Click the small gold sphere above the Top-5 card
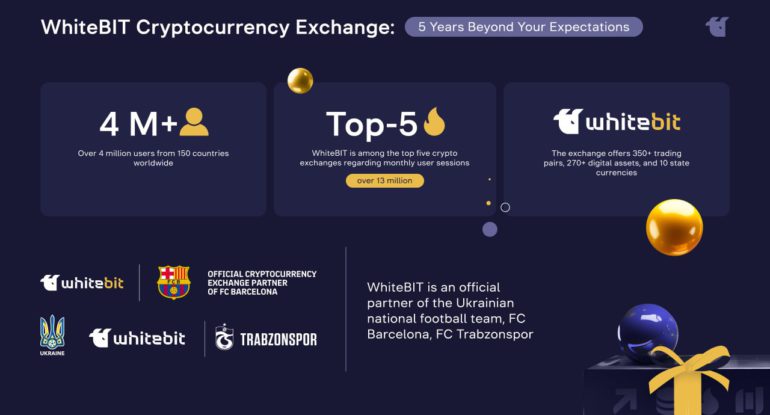 point(300,81)
